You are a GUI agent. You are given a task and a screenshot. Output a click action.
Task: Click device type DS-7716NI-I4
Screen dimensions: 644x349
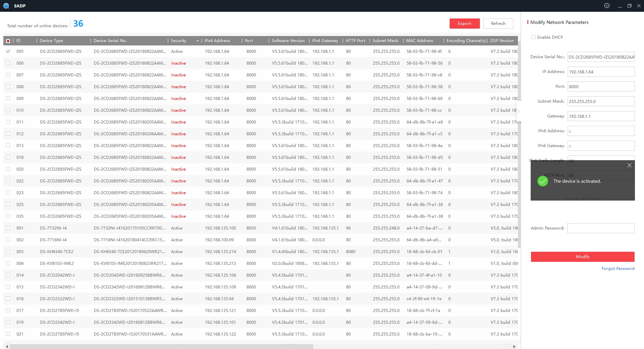[x=53, y=240]
